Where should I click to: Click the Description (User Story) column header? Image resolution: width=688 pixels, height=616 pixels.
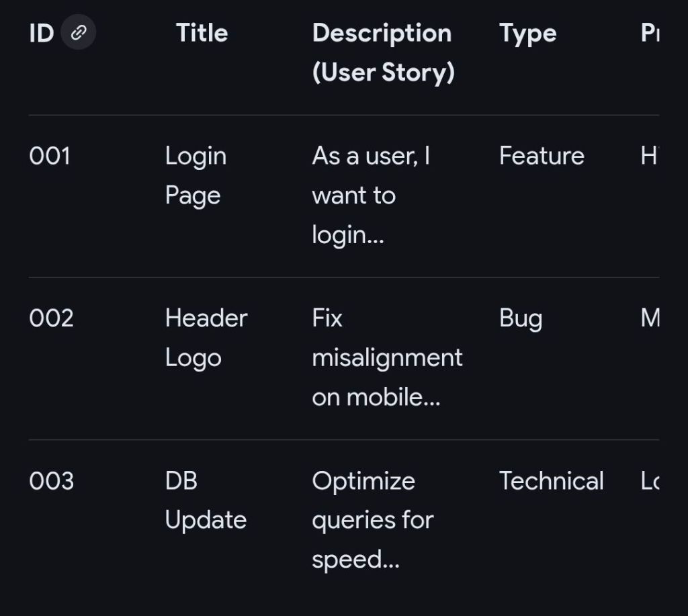383,52
